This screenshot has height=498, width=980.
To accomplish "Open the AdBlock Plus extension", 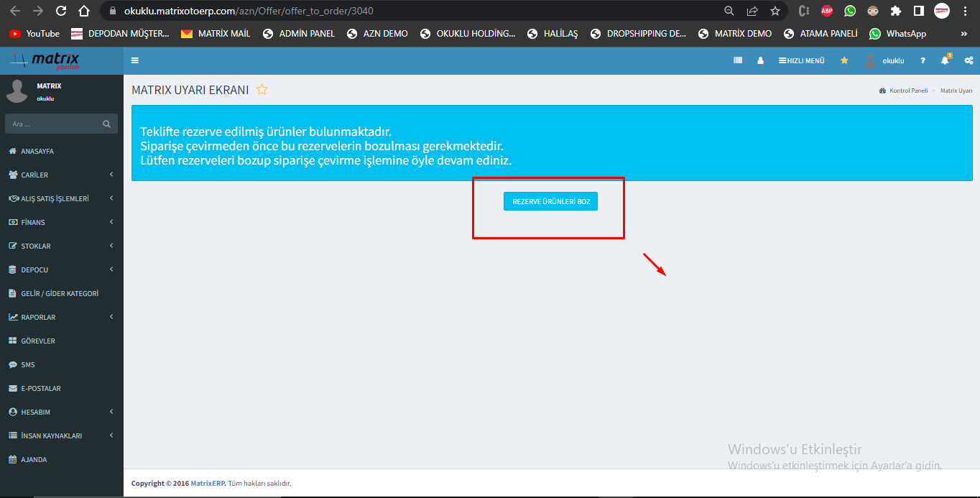I will point(827,11).
